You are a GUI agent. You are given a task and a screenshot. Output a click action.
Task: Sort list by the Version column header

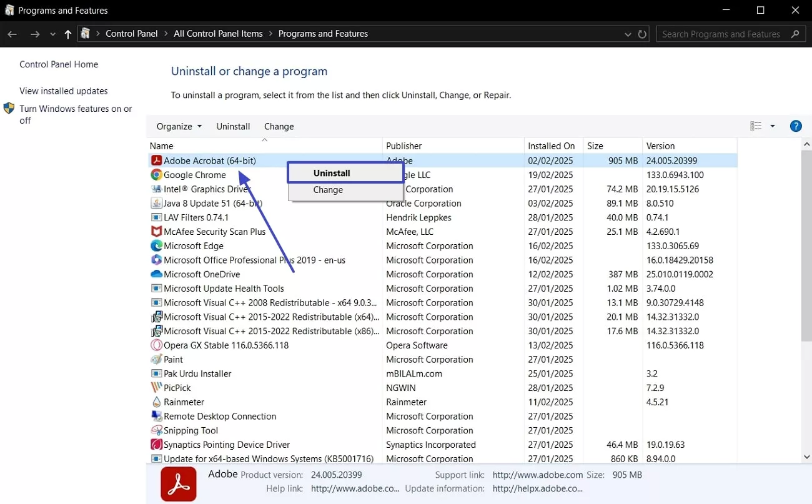(x=690, y=146)
